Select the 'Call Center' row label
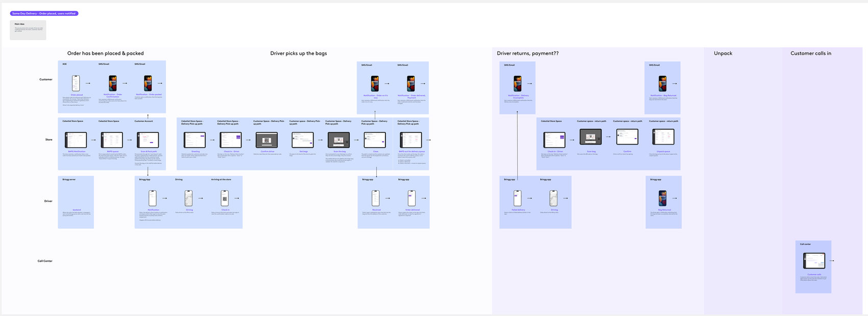 [x=45, y=261]
